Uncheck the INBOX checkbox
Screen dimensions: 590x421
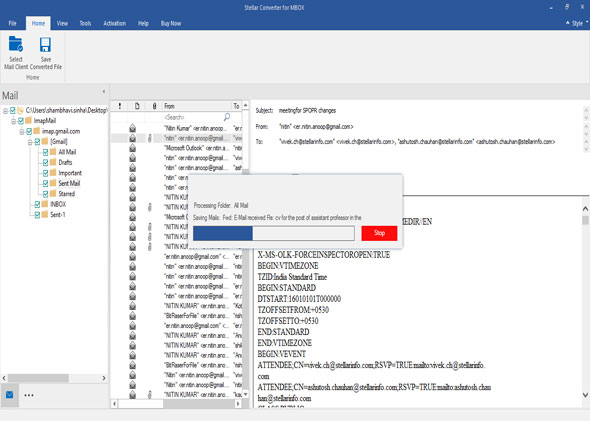click(x=37, y=204)
